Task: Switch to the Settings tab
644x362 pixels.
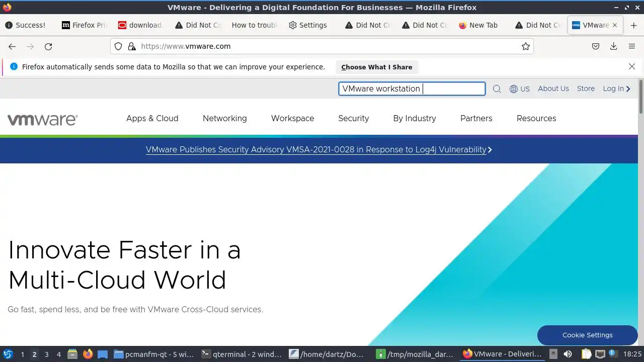Action: click(x=311, y=25)
